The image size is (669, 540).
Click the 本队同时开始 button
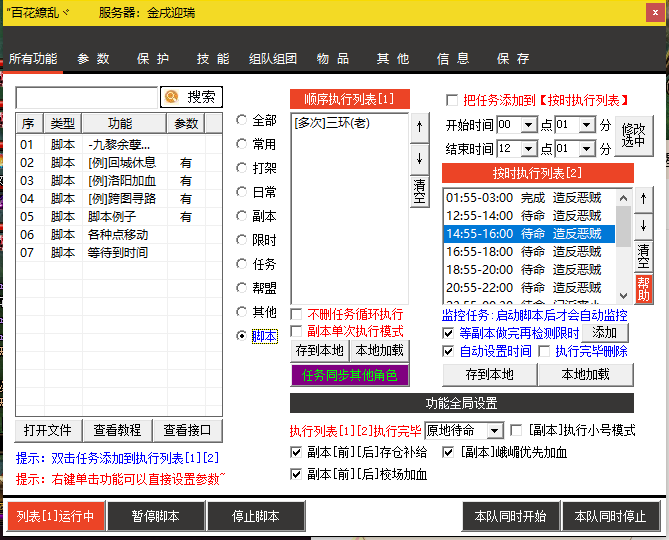510,517
